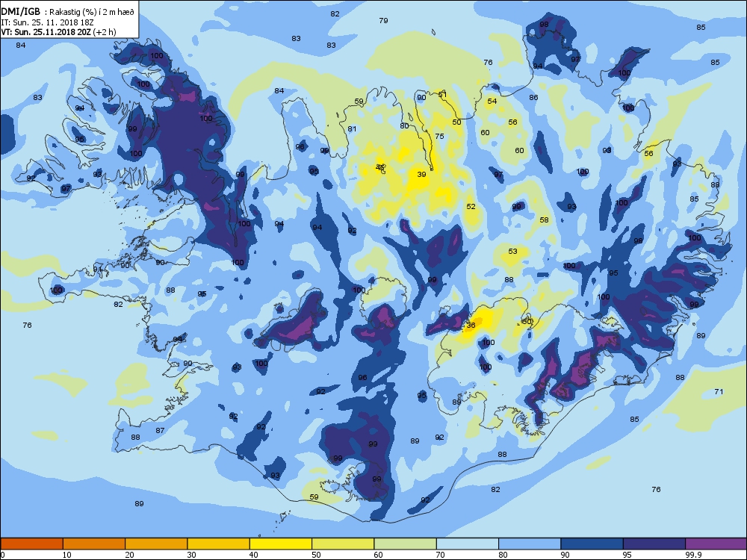Click the map value '53'
The image size is (747, 560).
tap(512, 251)
